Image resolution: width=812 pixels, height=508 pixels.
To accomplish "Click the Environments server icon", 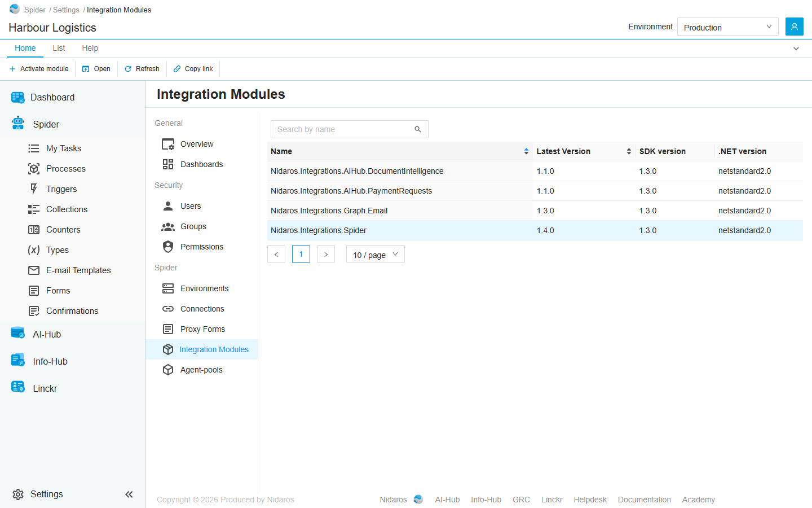I will click(x=168, y=288).
